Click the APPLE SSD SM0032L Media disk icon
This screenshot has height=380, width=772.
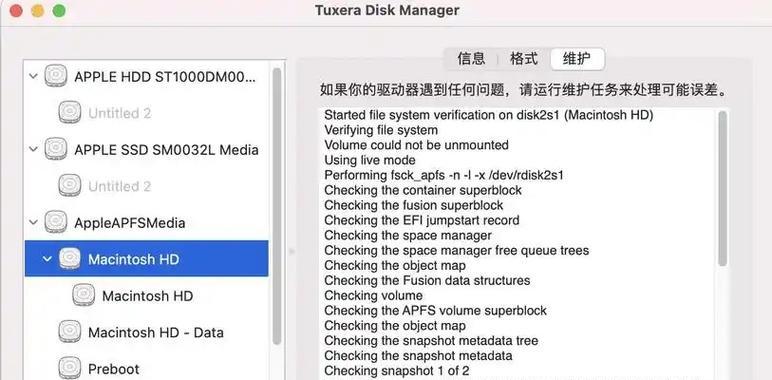point(56,150)
